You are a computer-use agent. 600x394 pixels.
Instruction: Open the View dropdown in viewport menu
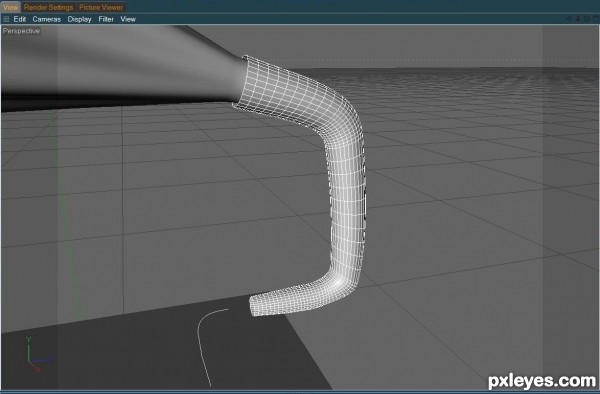(x=128, y=19)
